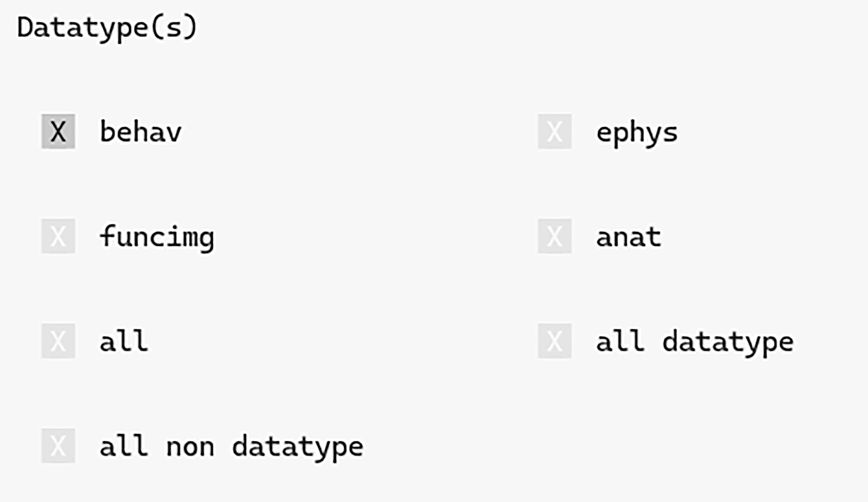The image size is (868, 502).
Task: Enable the ephys checkbox
Action: pyautogui.click(x=554, y=131)
